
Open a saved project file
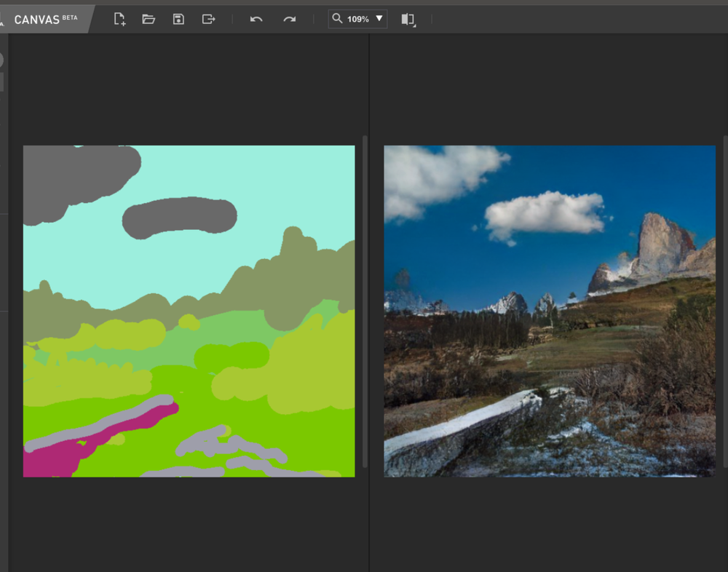(x=149, y=19)
